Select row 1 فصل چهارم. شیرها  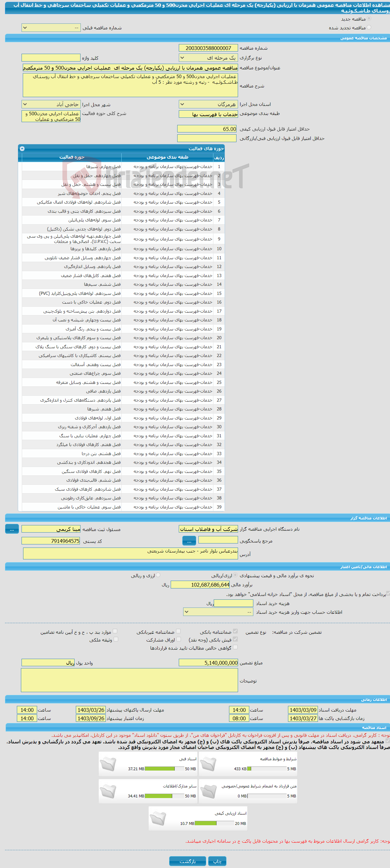[x=123, y=166]
